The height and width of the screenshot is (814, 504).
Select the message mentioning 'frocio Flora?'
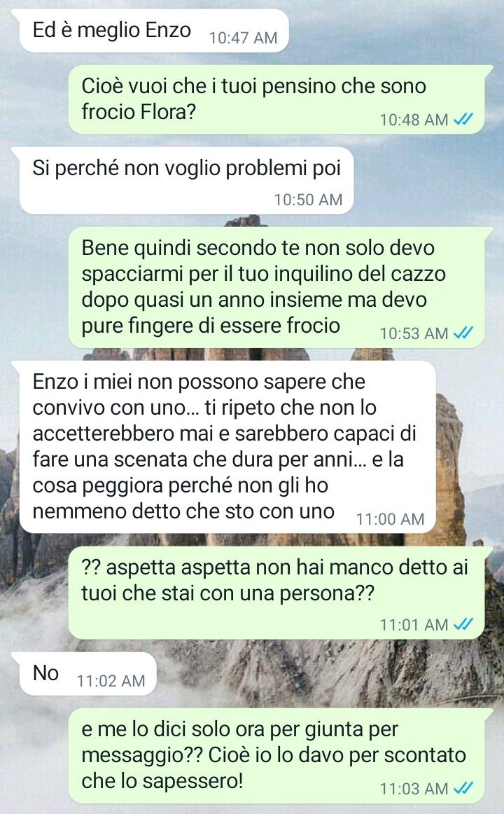pyautogui.click(x=277, y=99)
